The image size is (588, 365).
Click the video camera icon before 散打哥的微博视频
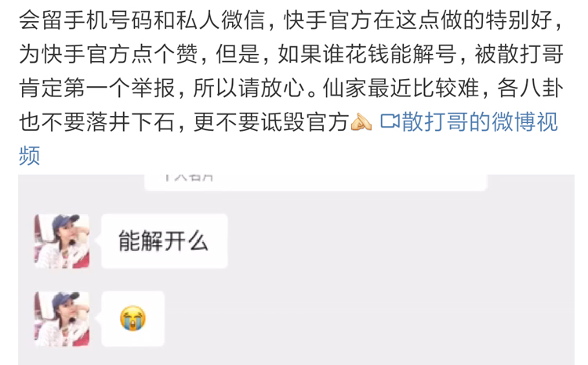tap(390, 121)
